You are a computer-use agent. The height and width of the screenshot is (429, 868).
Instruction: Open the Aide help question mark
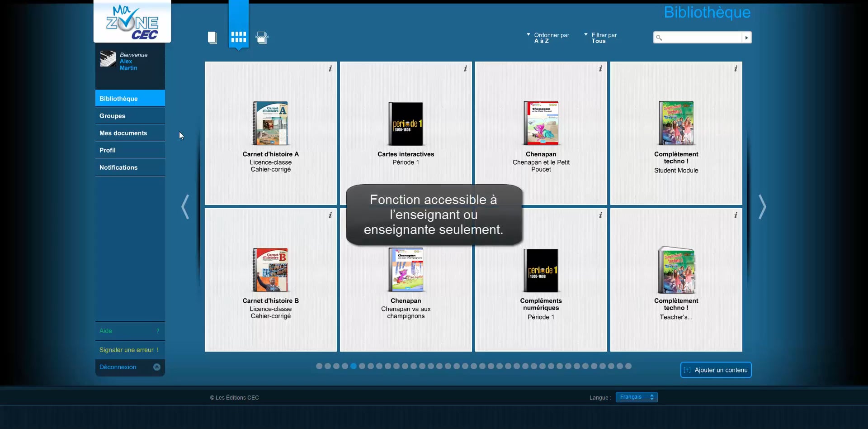[x=158, y=331]
